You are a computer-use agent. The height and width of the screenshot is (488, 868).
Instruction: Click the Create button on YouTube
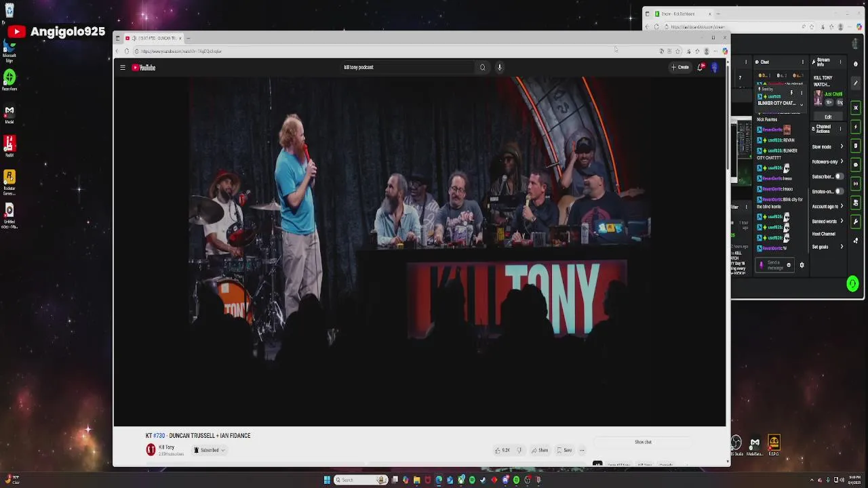point(680,67)
